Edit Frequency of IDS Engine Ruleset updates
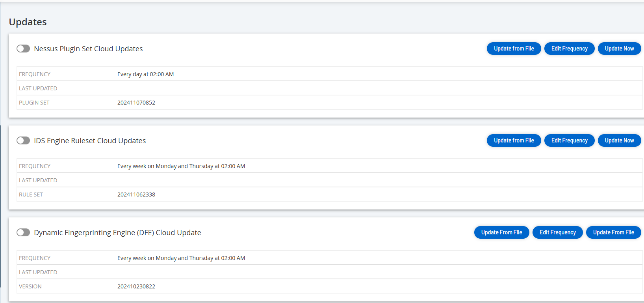The height and width of the screenshot is (303, 644). click(x=569, y=140)
